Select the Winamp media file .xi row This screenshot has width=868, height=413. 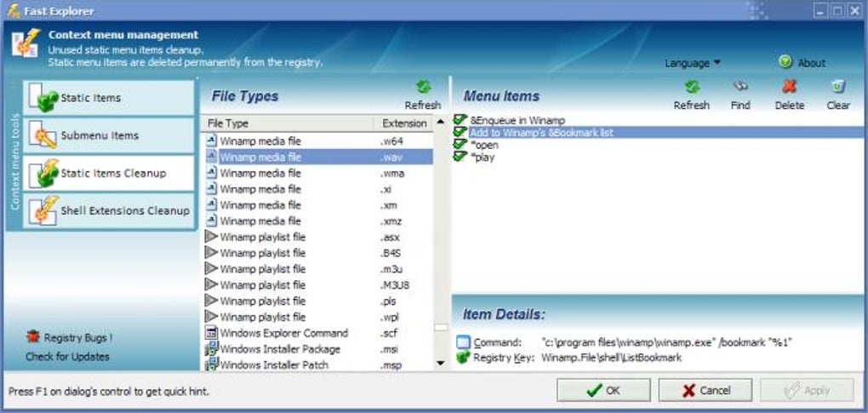click(x=317, y=189)
